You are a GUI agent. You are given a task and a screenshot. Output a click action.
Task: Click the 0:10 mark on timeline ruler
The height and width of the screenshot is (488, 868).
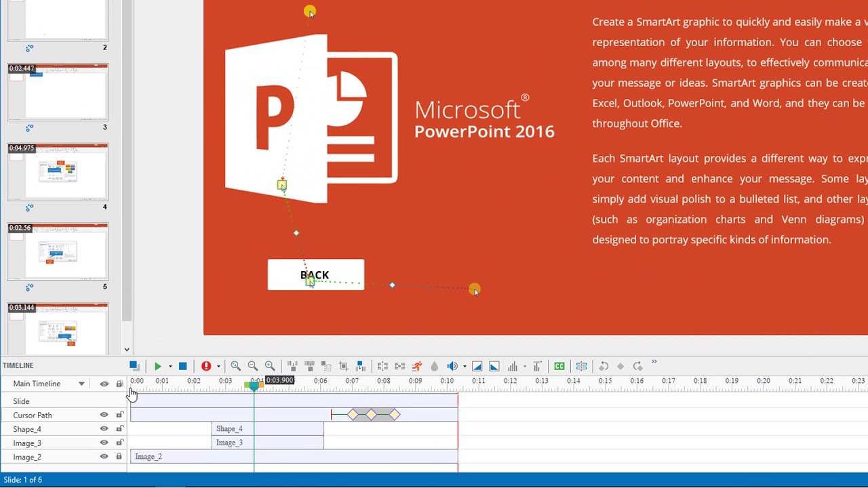[x=447, y=382]
